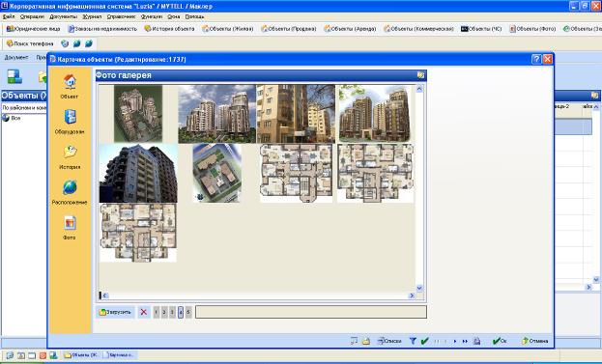
Task: Click the funnel filter icon
Action: coord(413,341)
